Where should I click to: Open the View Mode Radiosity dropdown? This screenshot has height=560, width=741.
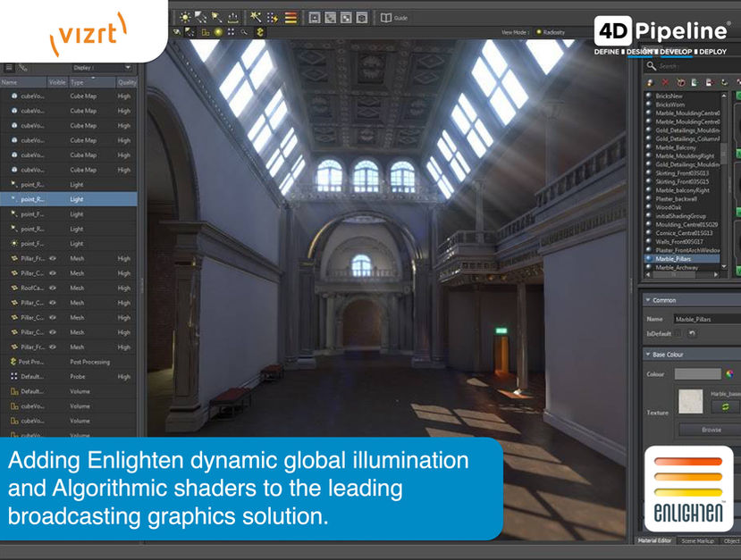click(x=551, y=32)
